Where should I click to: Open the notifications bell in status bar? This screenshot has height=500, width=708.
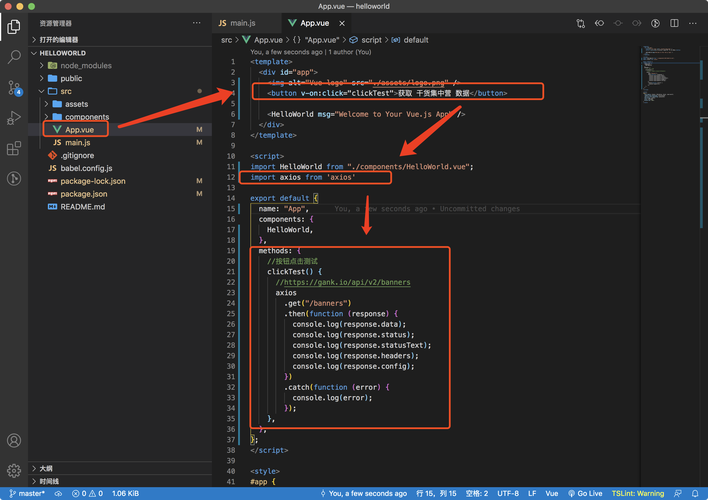click(x=695, y=494)
